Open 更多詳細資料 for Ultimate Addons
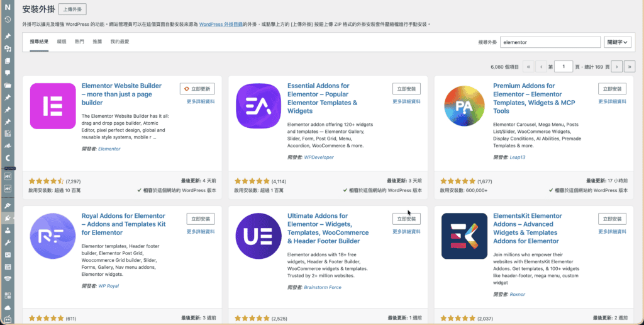644x325 pixels. pos(406,232)
